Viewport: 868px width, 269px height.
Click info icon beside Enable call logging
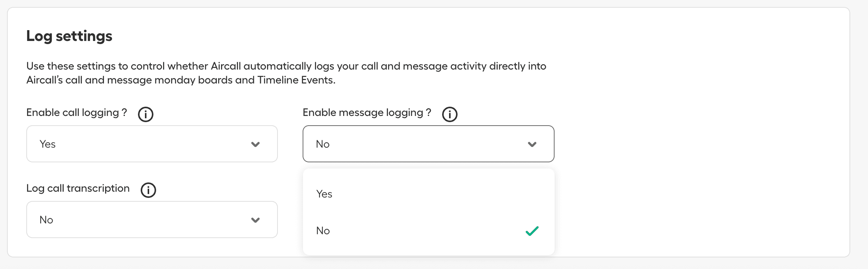tap(146, 114)
